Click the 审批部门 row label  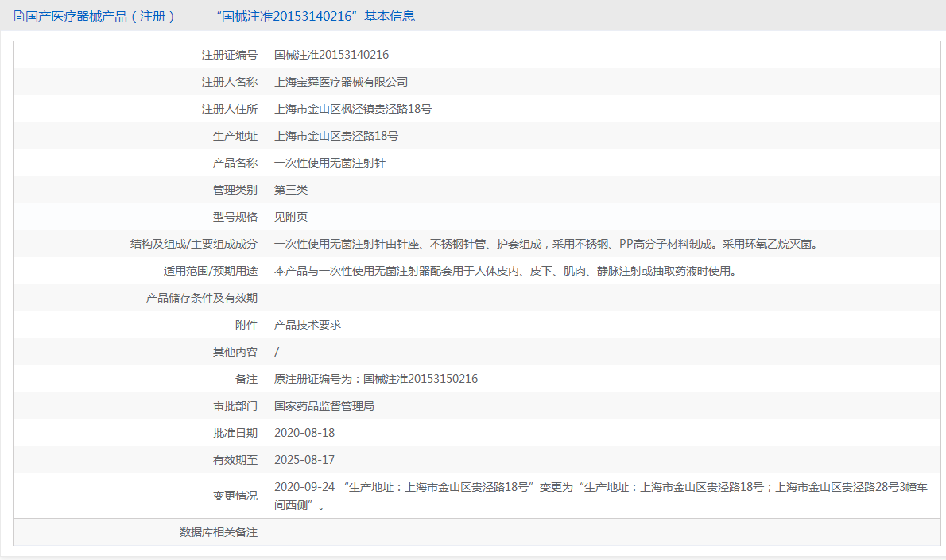[x=235, y=406]
